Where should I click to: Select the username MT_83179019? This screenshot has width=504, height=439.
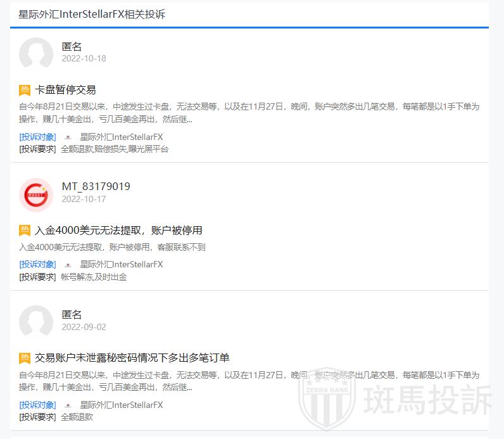pyautogui.click(x=96, y=186)
